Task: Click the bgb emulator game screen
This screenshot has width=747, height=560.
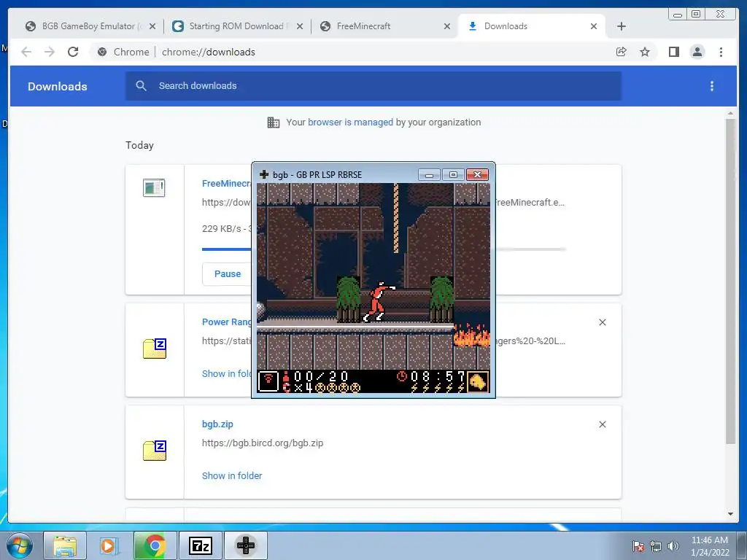Action: tap(373, 288)
